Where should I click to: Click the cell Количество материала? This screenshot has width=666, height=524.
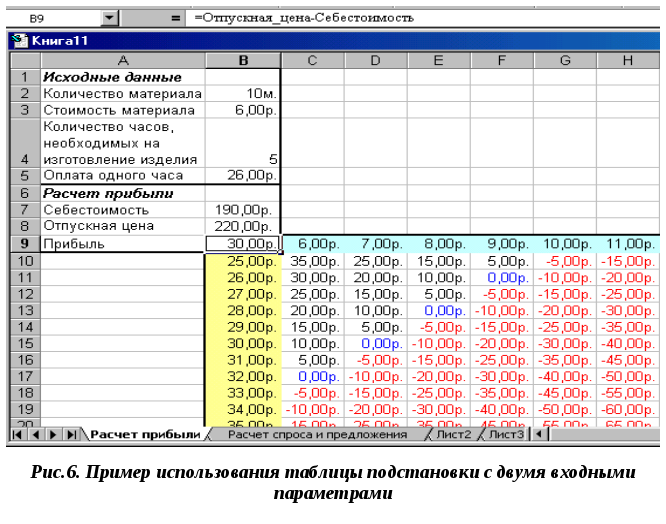(x=123, y=93)
